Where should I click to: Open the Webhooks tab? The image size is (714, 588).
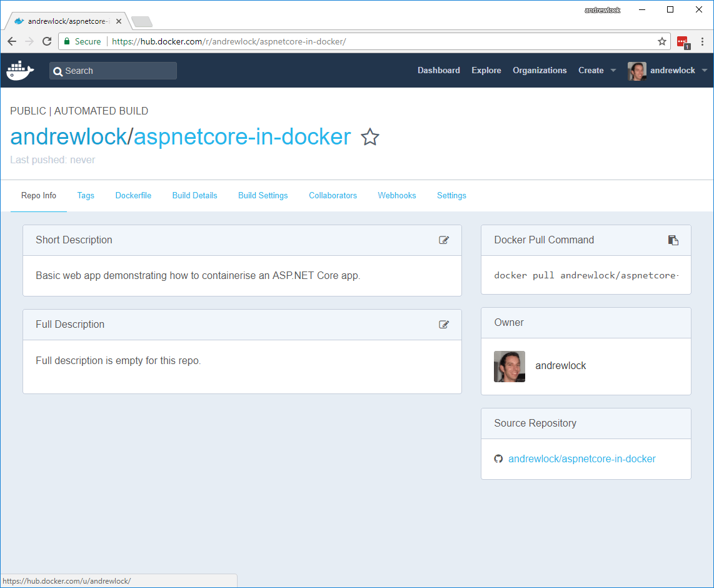396,195
